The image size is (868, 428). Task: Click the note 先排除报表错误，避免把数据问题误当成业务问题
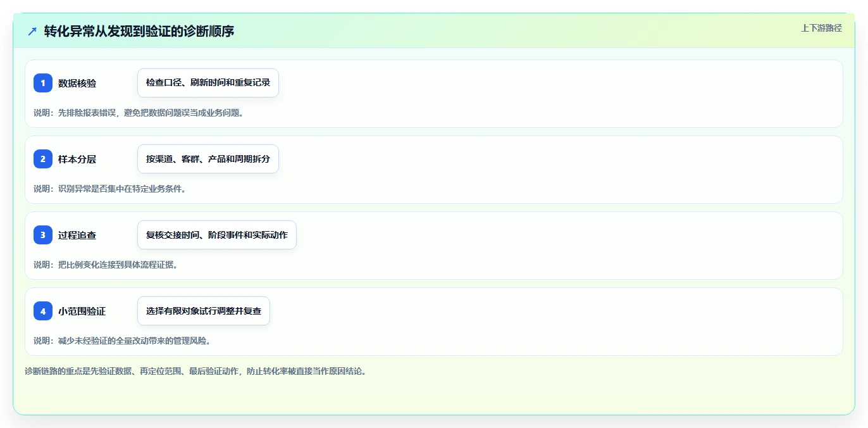tap(139, 113)
